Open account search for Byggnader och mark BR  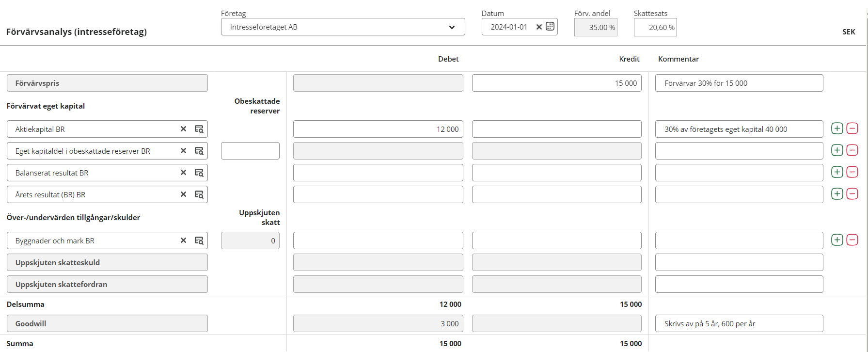(x=199, y=240)
